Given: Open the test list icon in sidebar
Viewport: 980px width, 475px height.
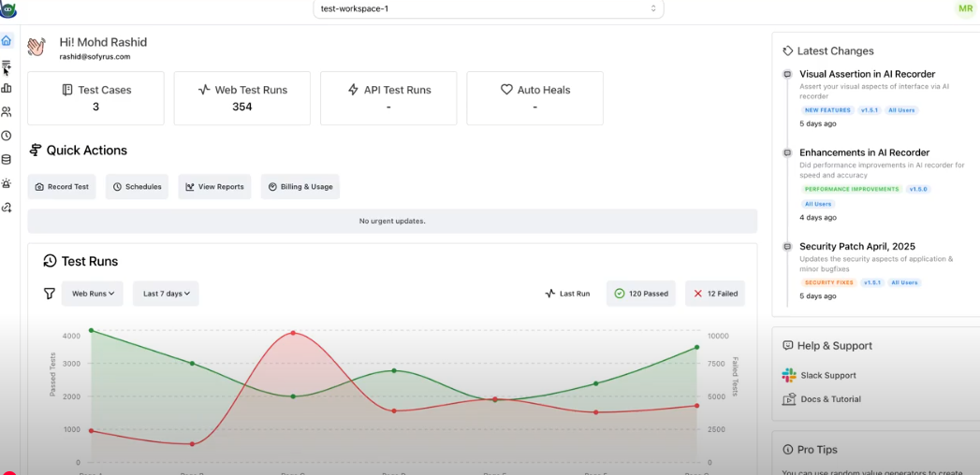Looking at the screenshot, I should [x=7, y=65].
